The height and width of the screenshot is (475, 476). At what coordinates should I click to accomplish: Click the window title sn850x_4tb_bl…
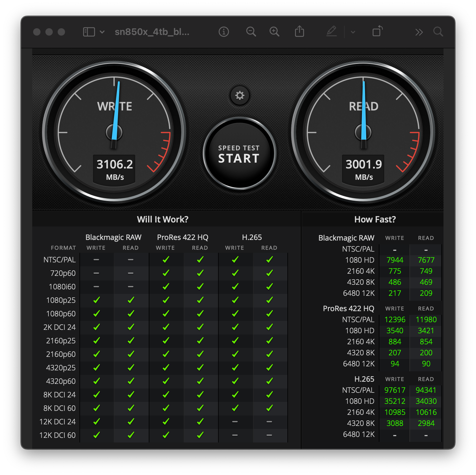[152, 32]
